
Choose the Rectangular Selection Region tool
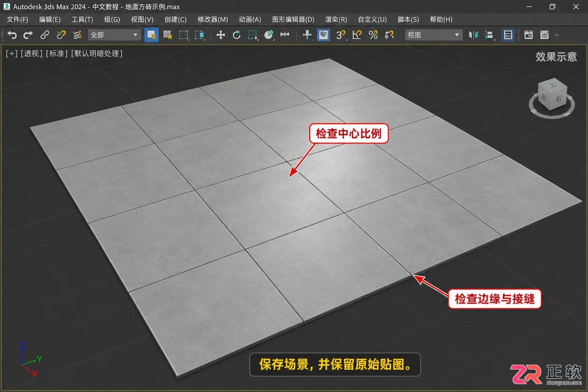(183, 35)
